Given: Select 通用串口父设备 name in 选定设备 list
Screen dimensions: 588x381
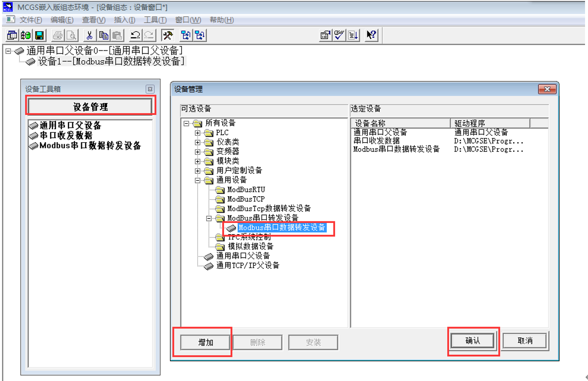Looking at the screenshot, I should point(380,132).
